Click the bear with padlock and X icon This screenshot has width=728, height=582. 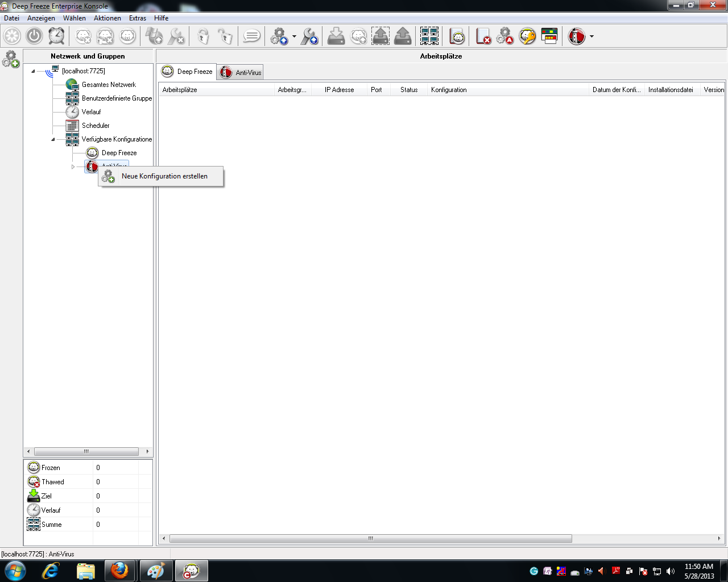106,36
